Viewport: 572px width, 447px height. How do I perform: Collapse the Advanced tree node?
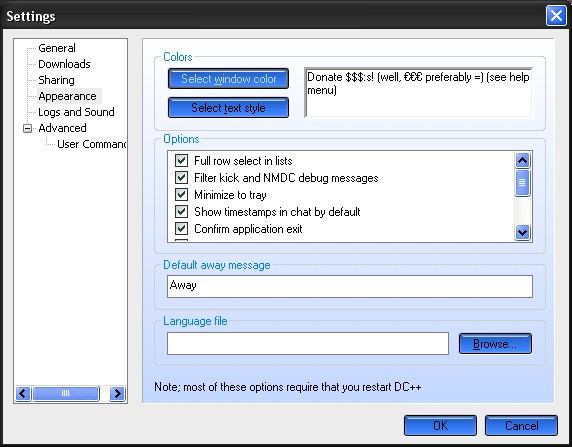click(27, 128)
